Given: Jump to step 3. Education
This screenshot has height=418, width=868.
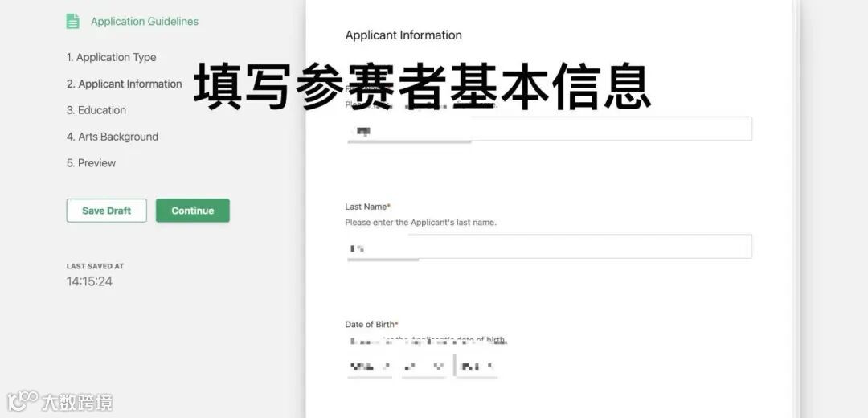Looking at the screenshot, I should pos(96,110).
